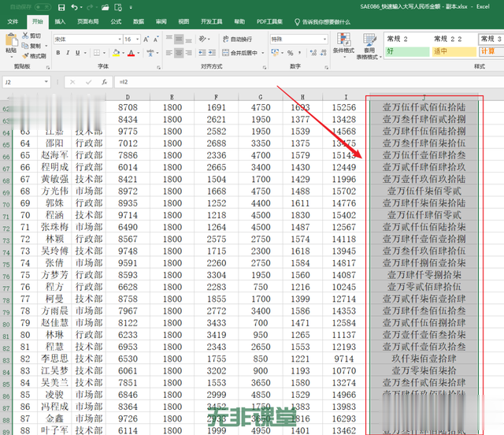
Task: Click the decrease indent icon
Action: [x=202, y=53]
